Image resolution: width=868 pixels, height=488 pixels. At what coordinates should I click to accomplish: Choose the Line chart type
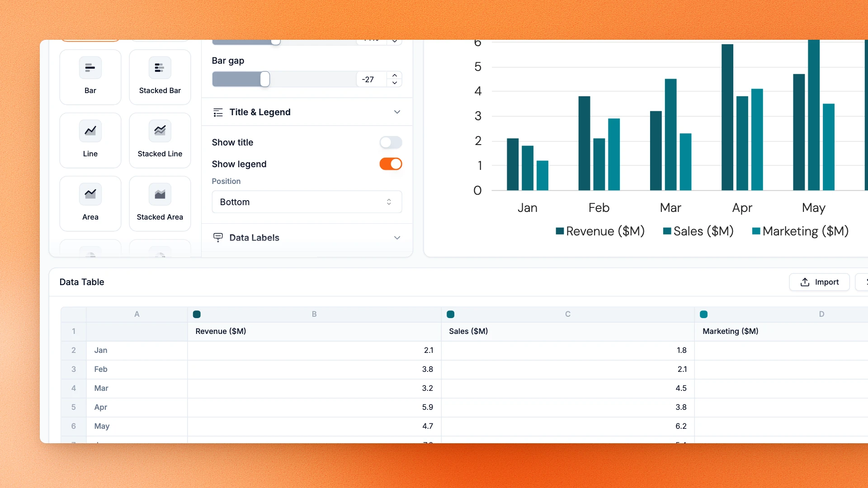(x=90, y=140)
